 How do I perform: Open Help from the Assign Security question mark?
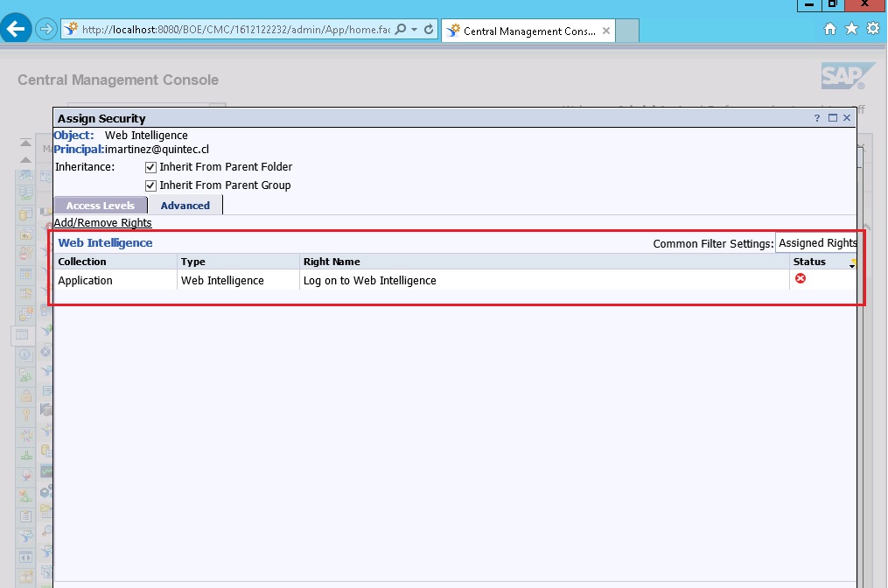point(816,118)
